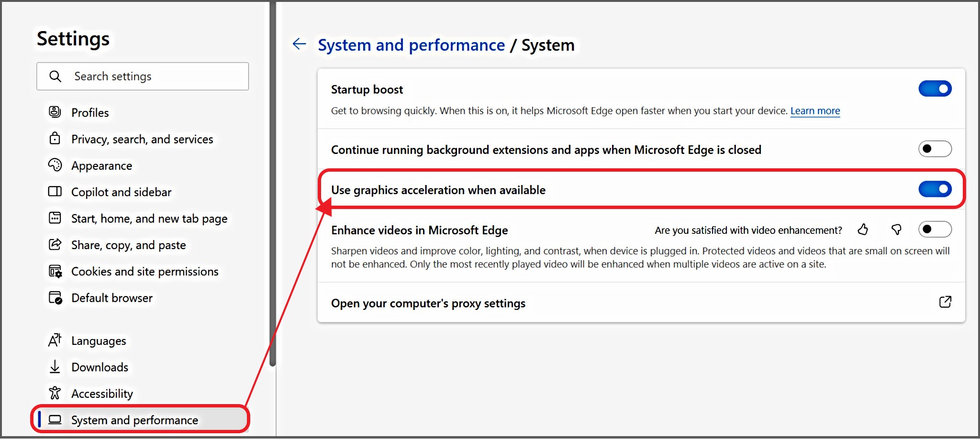Open the Languages settings section

(99, 341)
